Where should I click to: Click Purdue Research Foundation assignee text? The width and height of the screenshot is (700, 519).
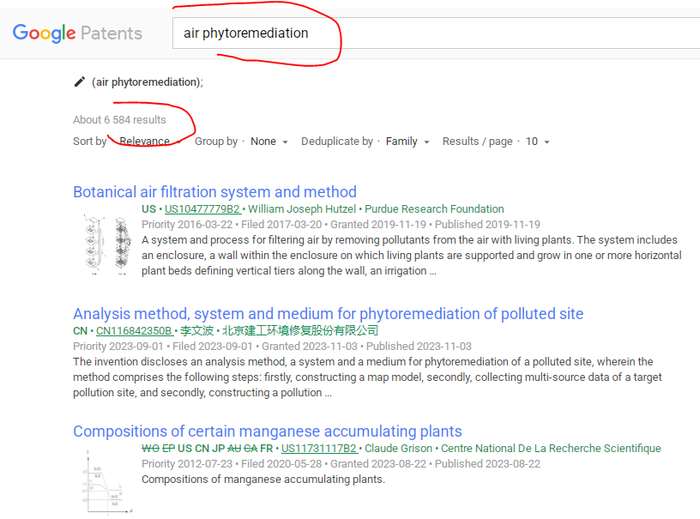click(434, 209)
